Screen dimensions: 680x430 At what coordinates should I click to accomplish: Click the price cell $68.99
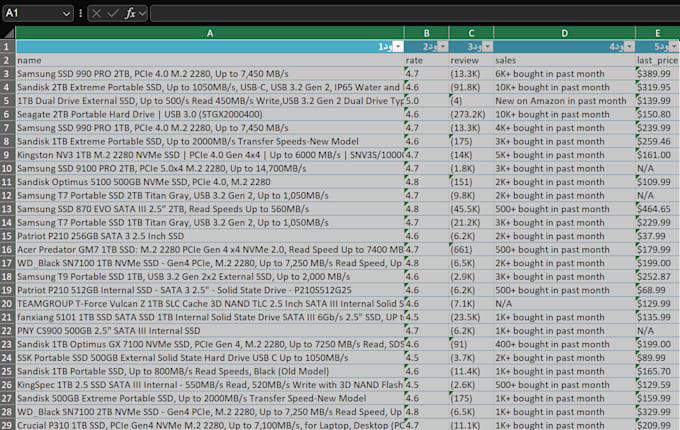pyautogui.click(x=657, y=290)
